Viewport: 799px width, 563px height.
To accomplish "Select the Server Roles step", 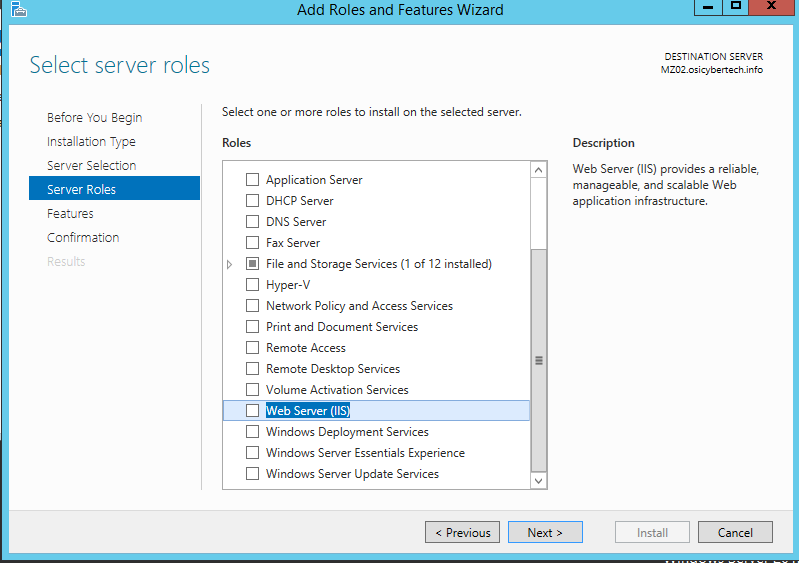I will pos(114,189).
